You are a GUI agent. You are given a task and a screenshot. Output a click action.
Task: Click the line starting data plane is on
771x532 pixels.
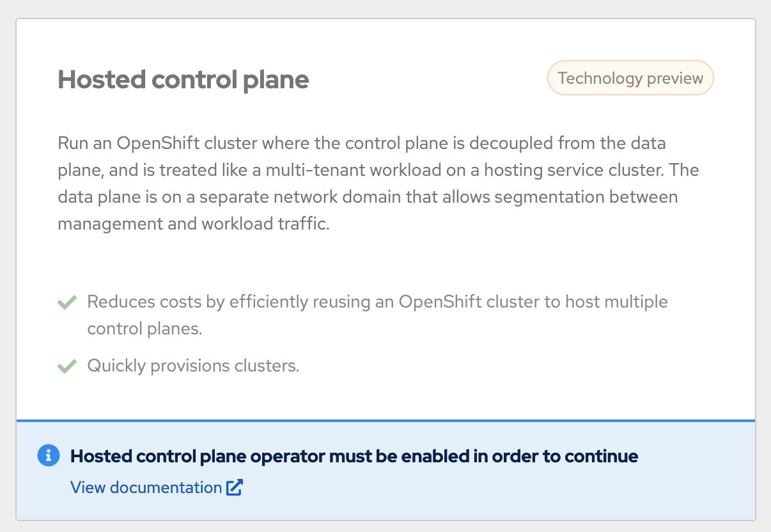[368, 197]
